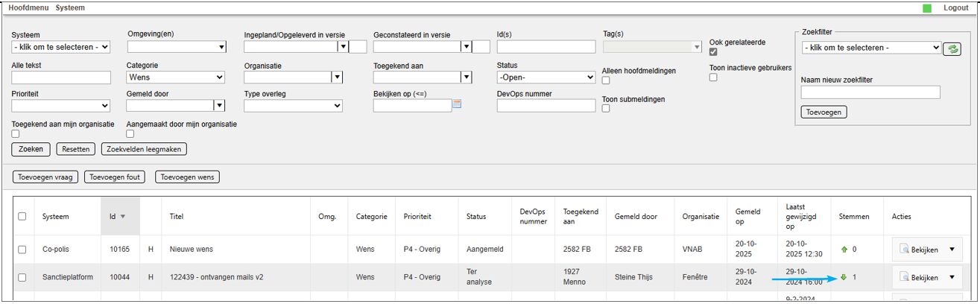
Task: Expand the actions arrow for row 10044
Action: 952,278
